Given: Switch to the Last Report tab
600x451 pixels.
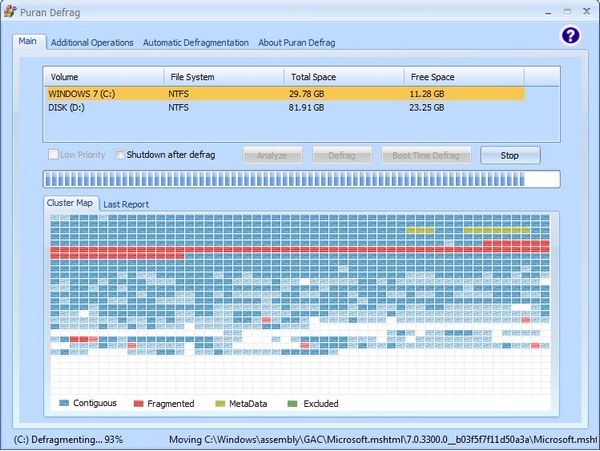Looking at the screenshot, I should click(x=126, y=205).
